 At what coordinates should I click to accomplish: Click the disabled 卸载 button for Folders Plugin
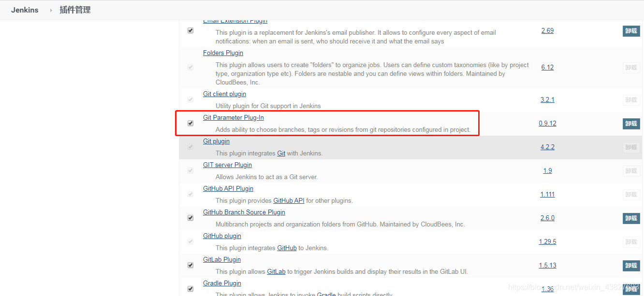click(631, 68)
